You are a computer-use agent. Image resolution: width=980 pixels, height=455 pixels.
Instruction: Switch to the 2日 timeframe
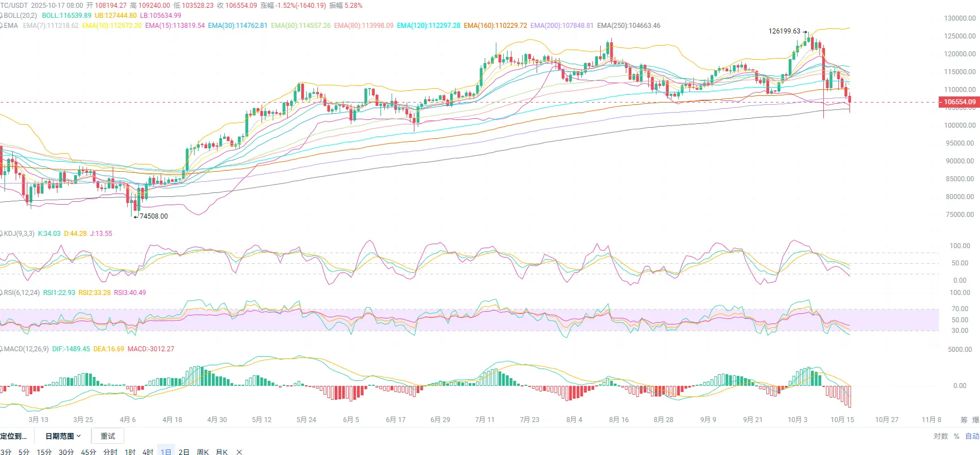pos(184,452)
